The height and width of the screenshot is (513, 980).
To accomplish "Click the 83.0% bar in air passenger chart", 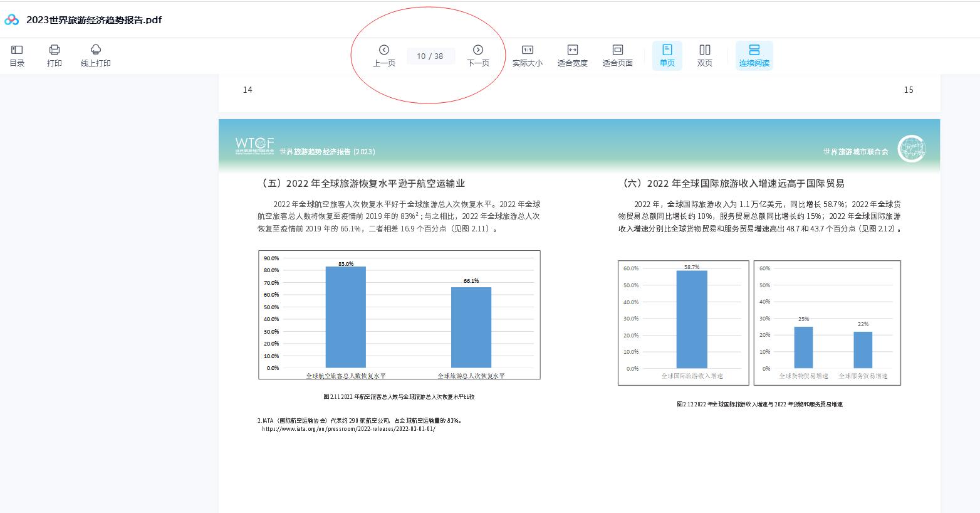I will point(345,317).
